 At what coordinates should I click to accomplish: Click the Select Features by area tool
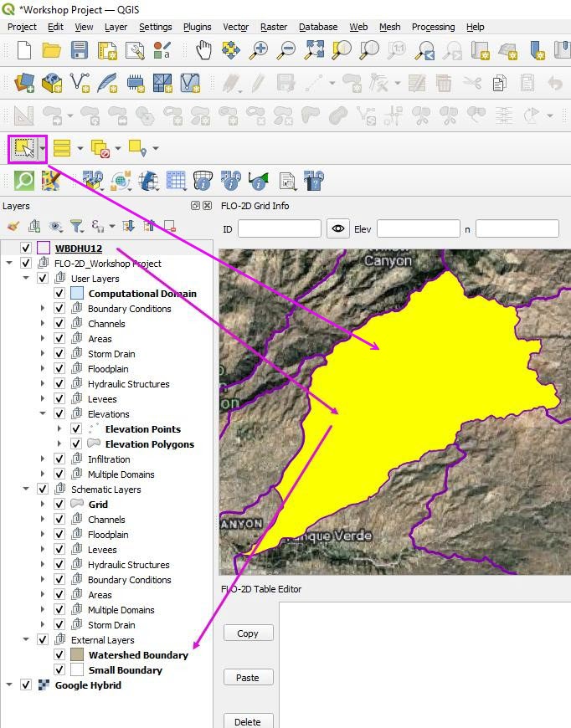point(24,149)
